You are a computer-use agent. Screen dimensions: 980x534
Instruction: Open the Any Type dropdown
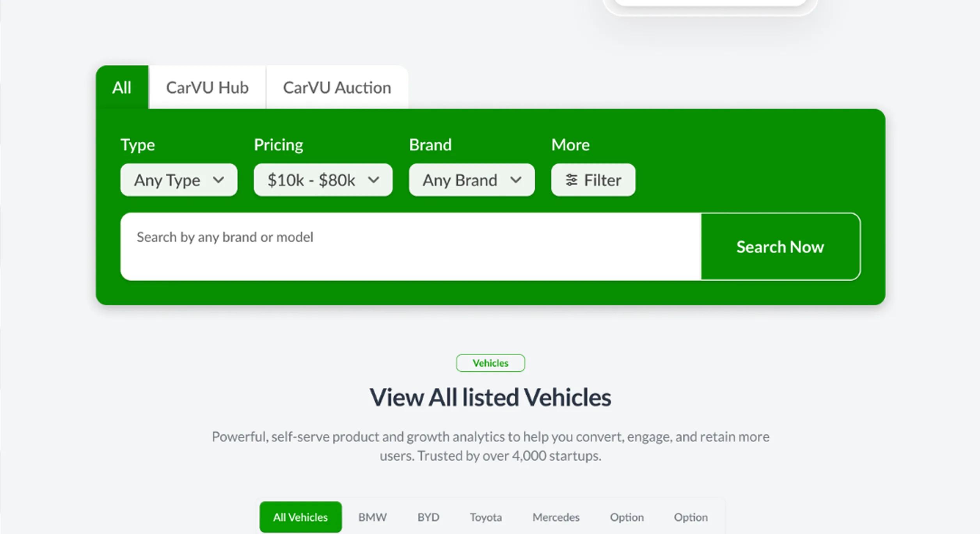point(179,180)
